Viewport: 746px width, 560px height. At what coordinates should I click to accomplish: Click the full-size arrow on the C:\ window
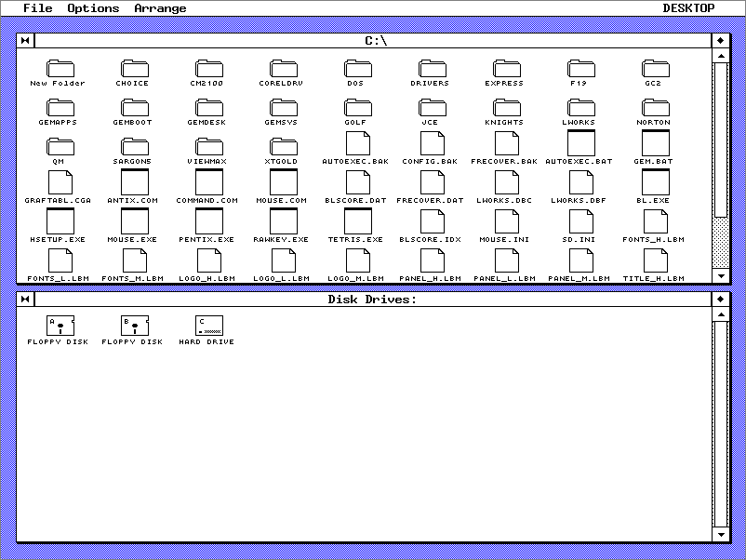pos(720,39)
